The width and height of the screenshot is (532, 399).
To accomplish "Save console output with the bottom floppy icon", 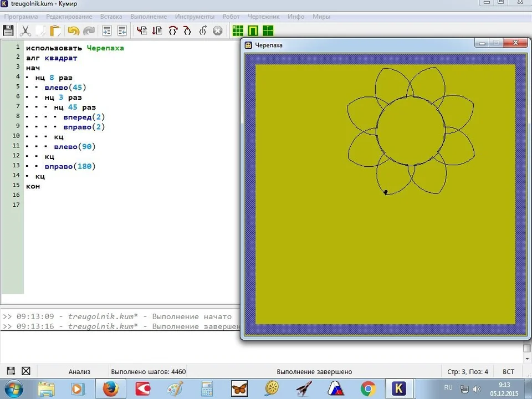I will coord(11,371).
